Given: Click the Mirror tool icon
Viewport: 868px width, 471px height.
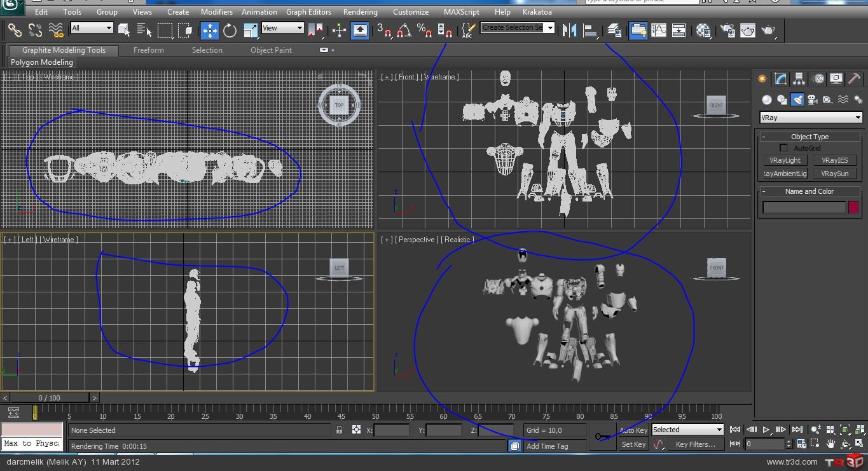Looking at the screenshot, I should (569, 30).
